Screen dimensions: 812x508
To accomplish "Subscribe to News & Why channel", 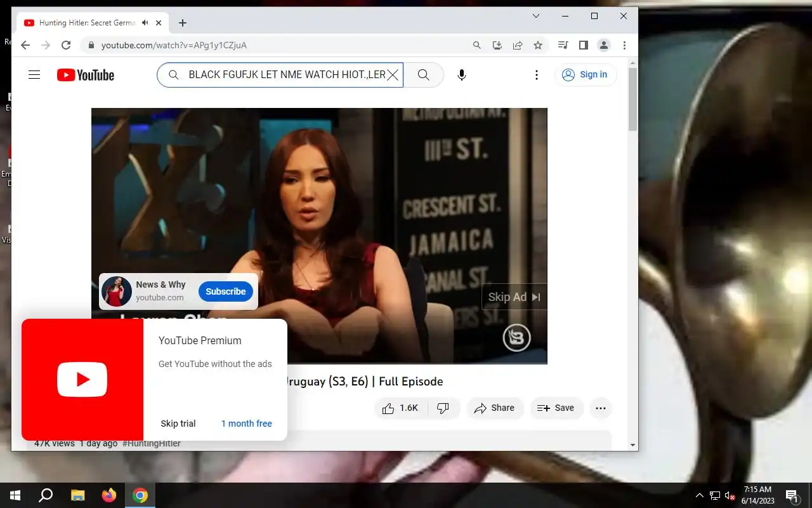I will point(226,291).
